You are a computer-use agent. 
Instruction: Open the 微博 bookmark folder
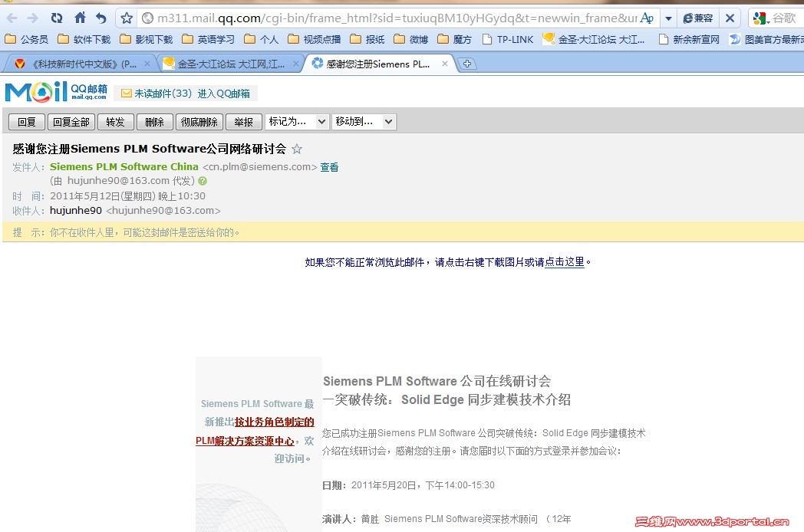410,39
